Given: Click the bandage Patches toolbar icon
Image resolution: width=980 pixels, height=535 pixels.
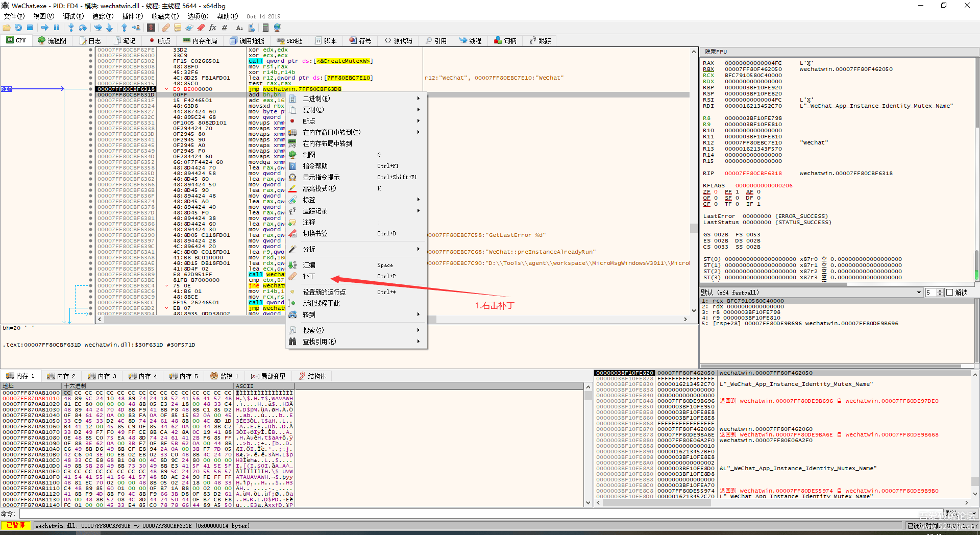Looking at the screenshot, I should coord(166,28).
